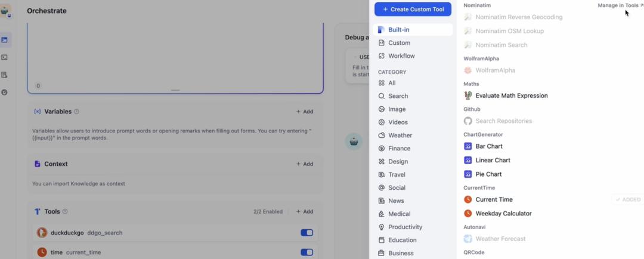
Task: Open the Orchestrate icon in left sidebar
Action: pos(5,40)
